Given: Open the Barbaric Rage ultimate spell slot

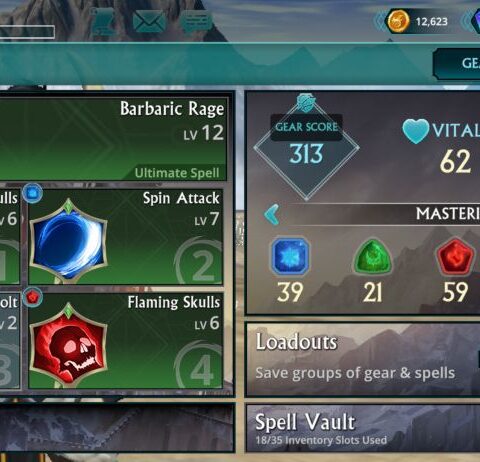Looking at the screenshot, I should click(113, 139).
